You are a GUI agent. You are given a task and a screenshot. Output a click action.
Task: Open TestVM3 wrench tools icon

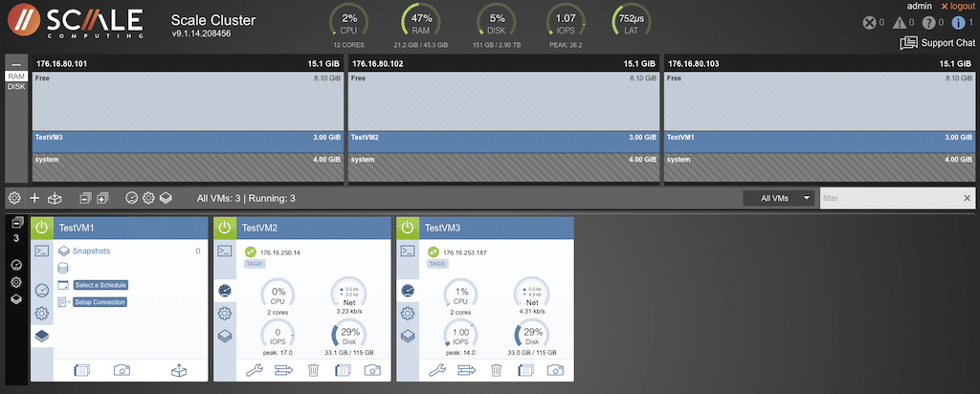click(437, 370)
